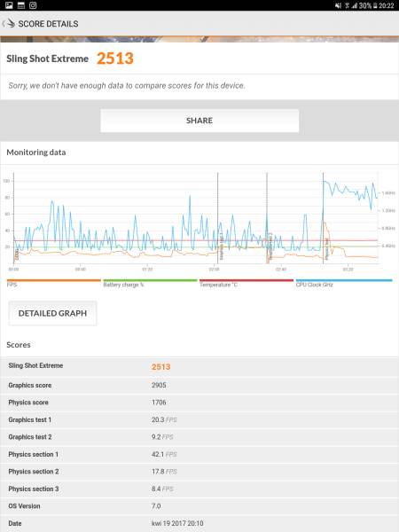Tap the SHARE button
The image size is (399, 532).
pyautogui.click(x=199, y=121)
